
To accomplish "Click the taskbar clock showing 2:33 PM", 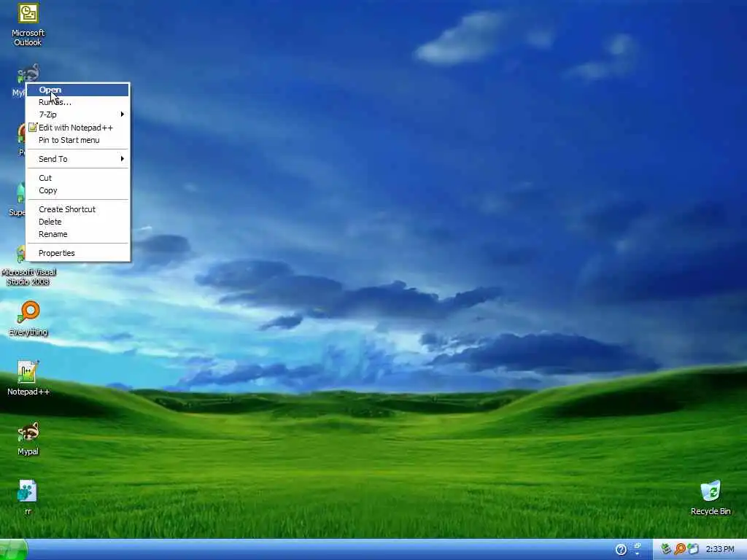I will [x=720, y=550].
